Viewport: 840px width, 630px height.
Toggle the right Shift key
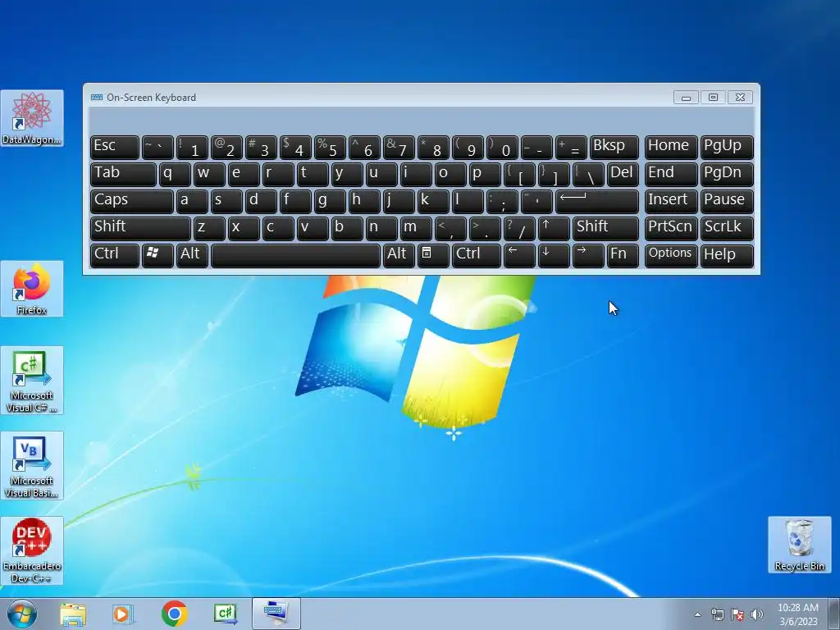click(605, 228)
